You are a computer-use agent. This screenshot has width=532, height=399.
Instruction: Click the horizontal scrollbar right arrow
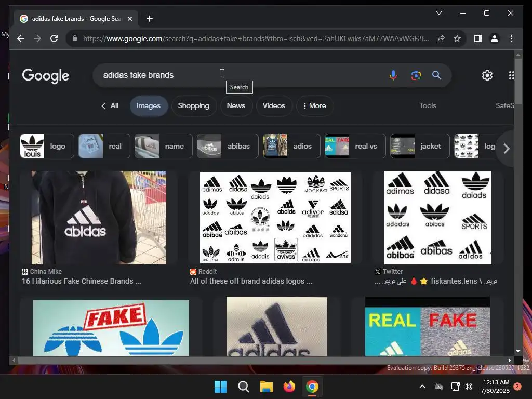[509, 361]
